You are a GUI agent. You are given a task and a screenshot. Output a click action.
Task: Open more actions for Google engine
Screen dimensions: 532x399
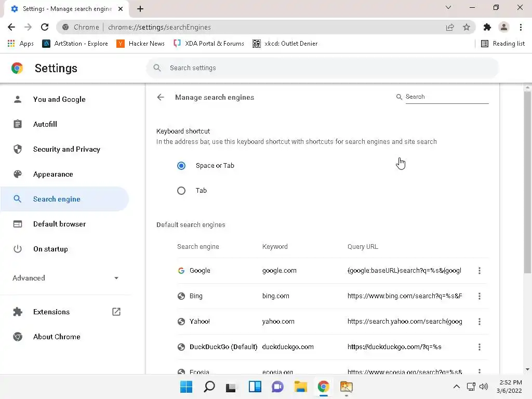pyautogui.click(x=480, y=270)
